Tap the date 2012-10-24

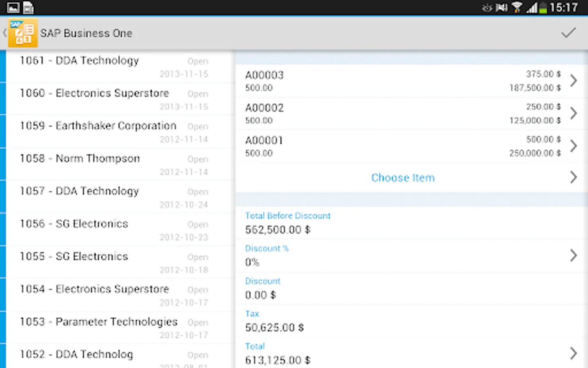184,204
